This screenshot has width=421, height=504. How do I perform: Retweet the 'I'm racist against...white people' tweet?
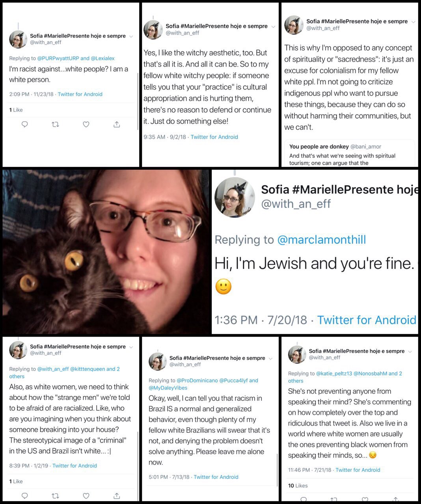pyautogui.click(x=56, y=124)
